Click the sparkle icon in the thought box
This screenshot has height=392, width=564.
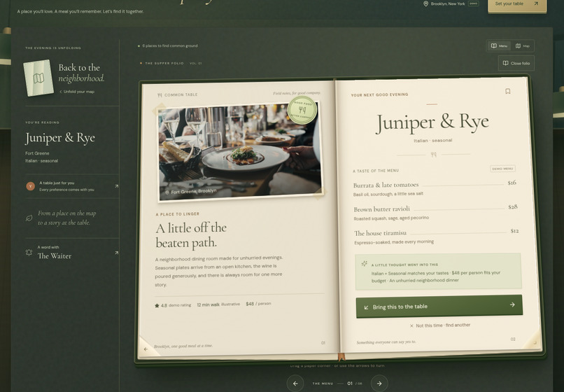click(364, 263)
